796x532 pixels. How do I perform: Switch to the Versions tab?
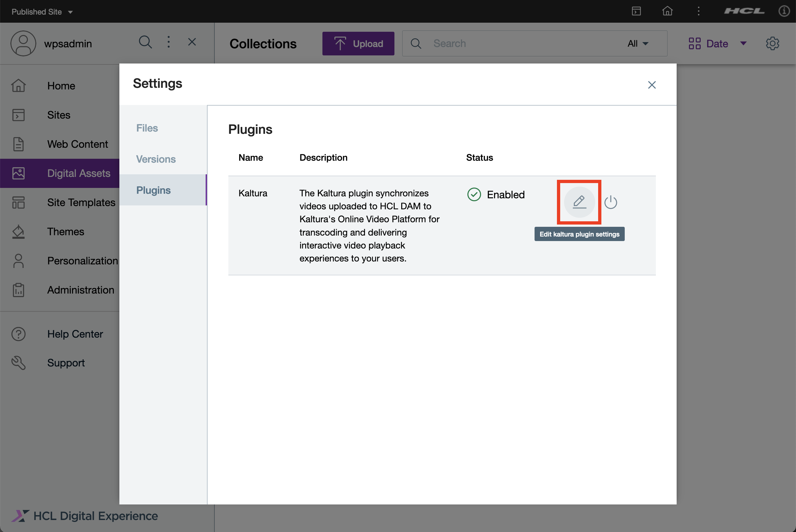click(156, 159)
